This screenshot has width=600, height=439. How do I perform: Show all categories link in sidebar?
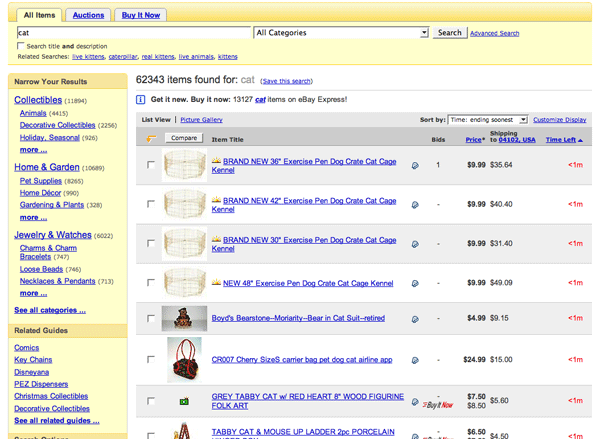[50, 310]
